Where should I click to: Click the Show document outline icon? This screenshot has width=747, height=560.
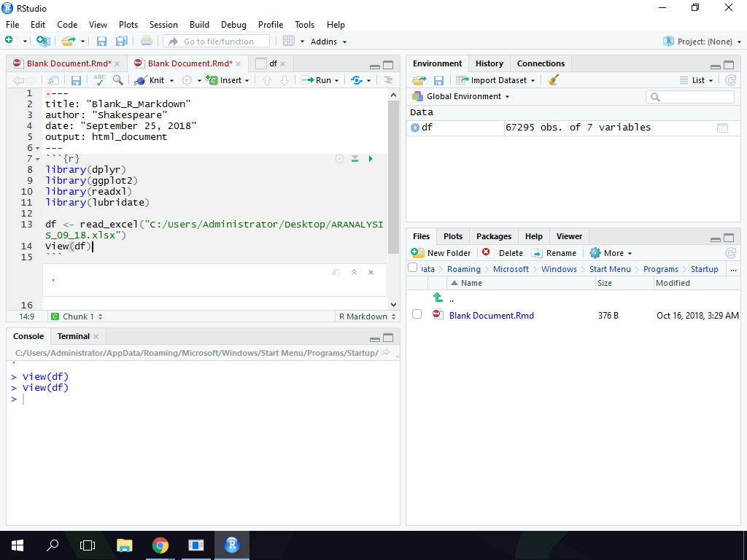388,80
